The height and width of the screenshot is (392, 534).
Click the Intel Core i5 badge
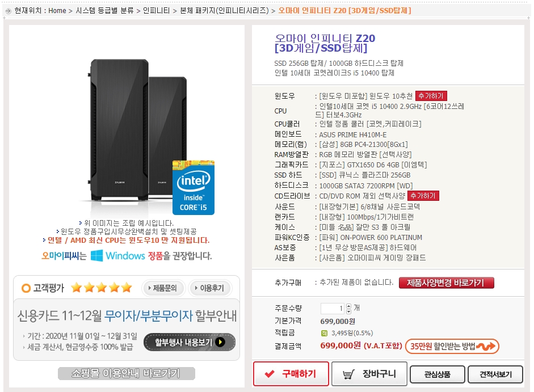[194, 188]
